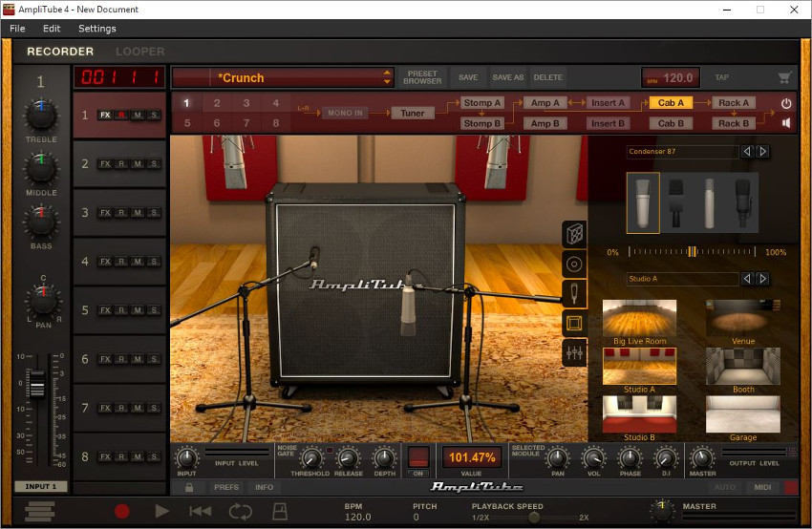Open the PRESET BROWSER
Screen dimensions: 812x529
coord(422,77)
